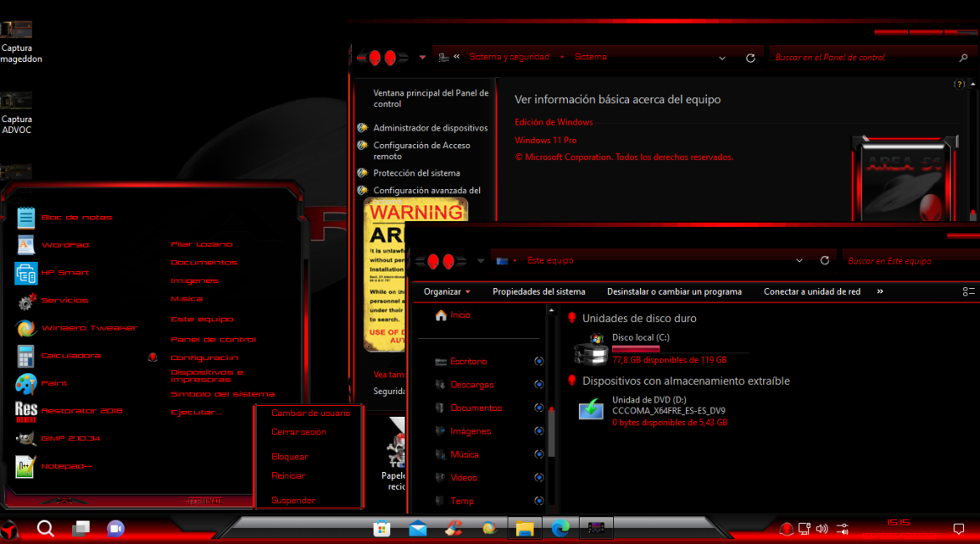980x544 pixels.
Task: Open the Mail app in the taskbar
Action: coord(418,528)
